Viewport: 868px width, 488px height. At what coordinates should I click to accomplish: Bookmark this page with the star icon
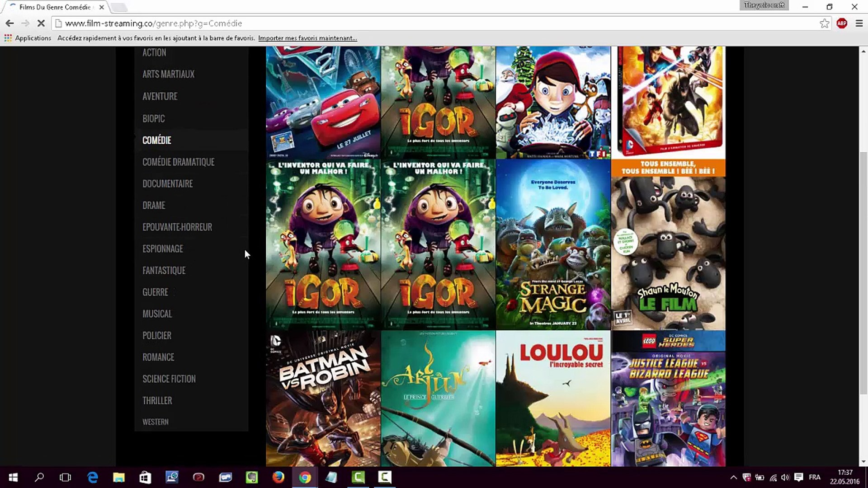(825, 23)
